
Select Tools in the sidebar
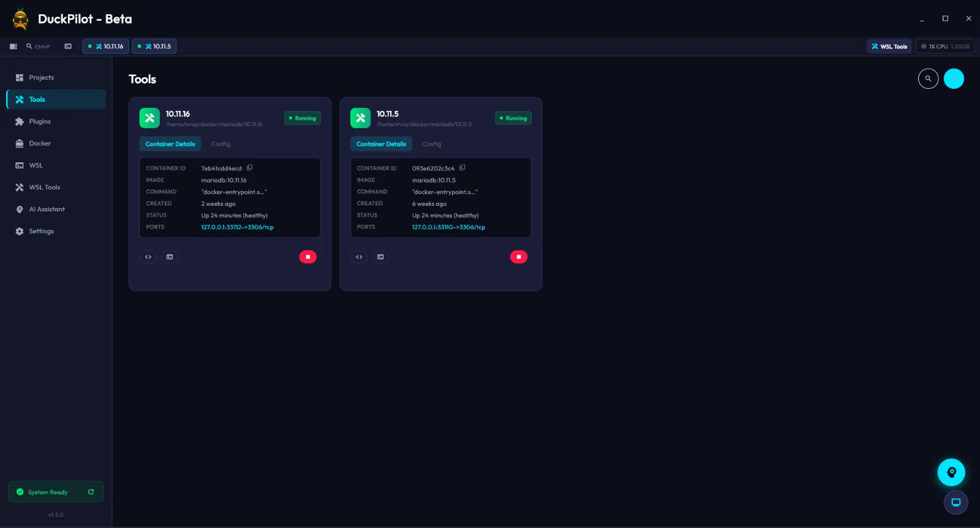[x=56, y=100]
